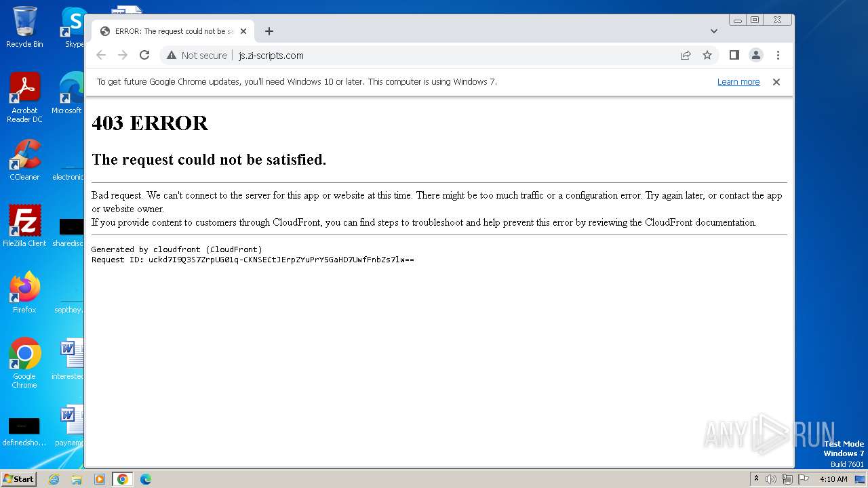Screen dimensions: 868x488
Task: Click the 4:10 AM clock
Action: tap(833, 479)
